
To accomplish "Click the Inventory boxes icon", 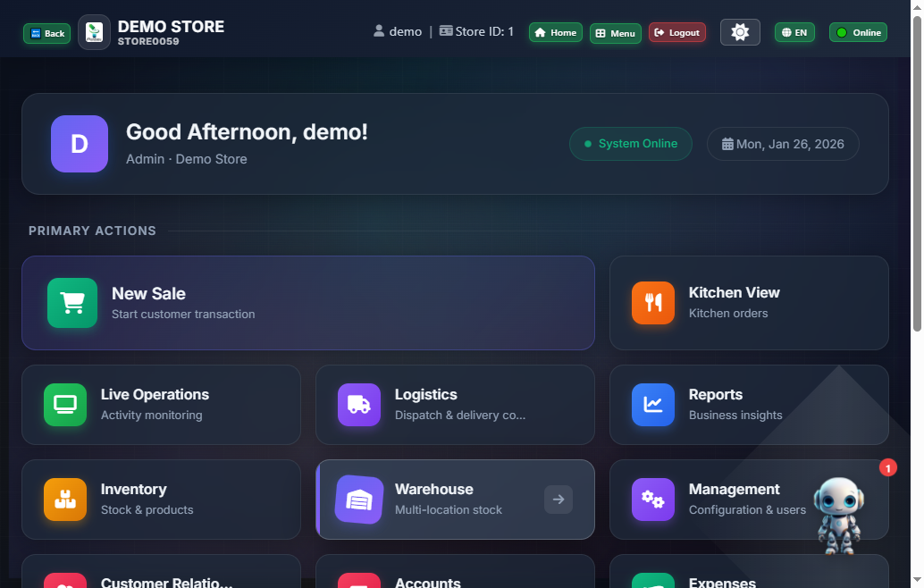I will tap(65, 500).
